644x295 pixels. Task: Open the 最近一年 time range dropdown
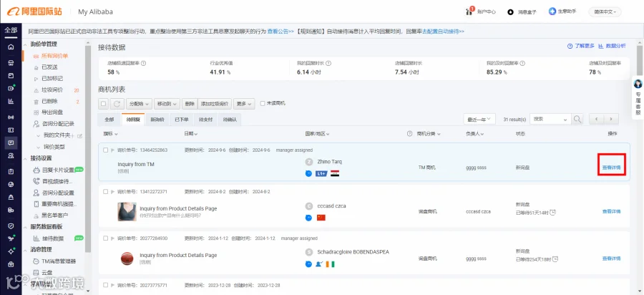(479, 119)
